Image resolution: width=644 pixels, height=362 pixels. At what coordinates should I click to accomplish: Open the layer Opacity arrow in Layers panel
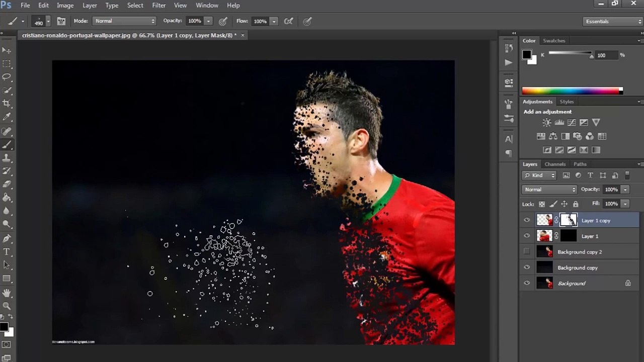point(625,190)
